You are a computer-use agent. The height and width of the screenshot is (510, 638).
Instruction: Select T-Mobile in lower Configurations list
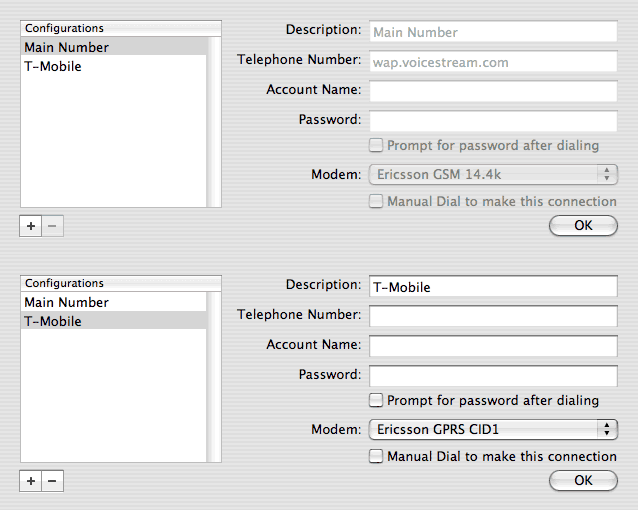point(53,322)
